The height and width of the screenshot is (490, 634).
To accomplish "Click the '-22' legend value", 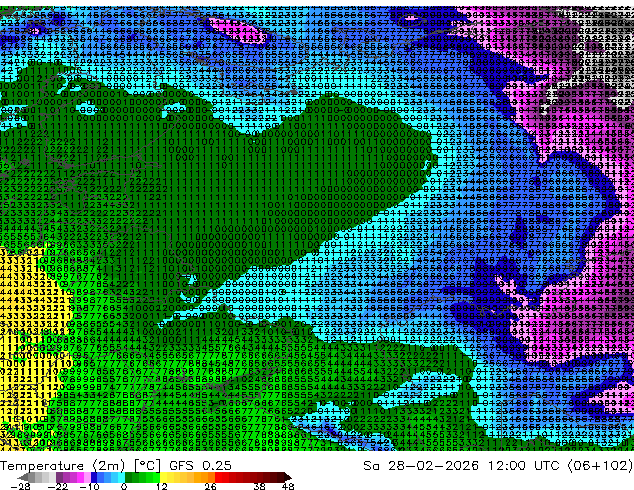I will pos(58,486).
